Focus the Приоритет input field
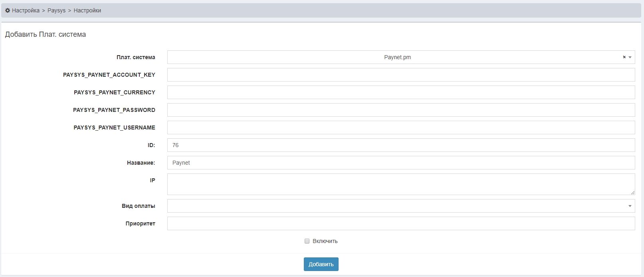This screenshot has width=644, height=277. [x=401, y=223]
